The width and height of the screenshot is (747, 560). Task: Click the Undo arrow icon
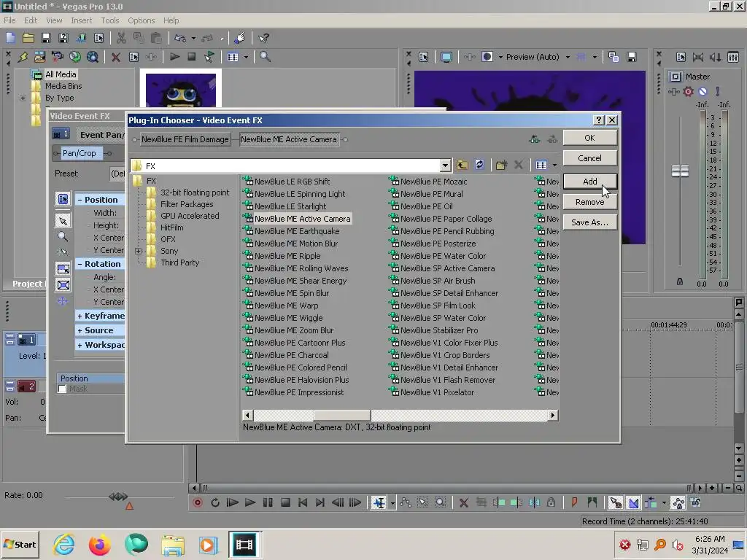(x=180, y=38)
